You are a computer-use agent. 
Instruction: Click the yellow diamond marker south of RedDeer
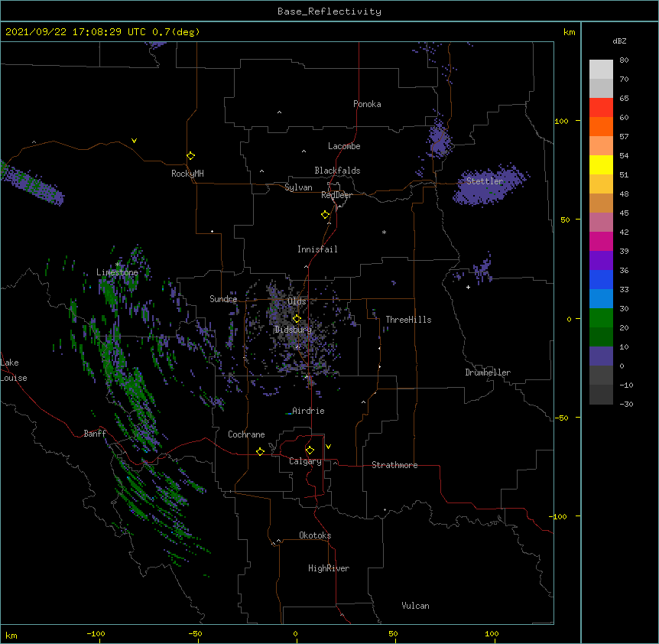tap(326, 215)
